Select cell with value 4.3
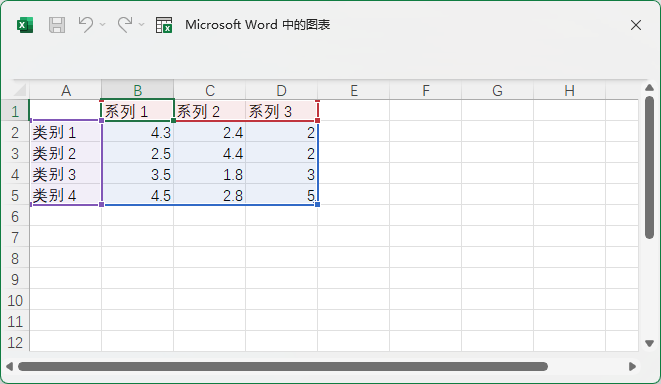The image size is (661, 384). click(137, 132)
